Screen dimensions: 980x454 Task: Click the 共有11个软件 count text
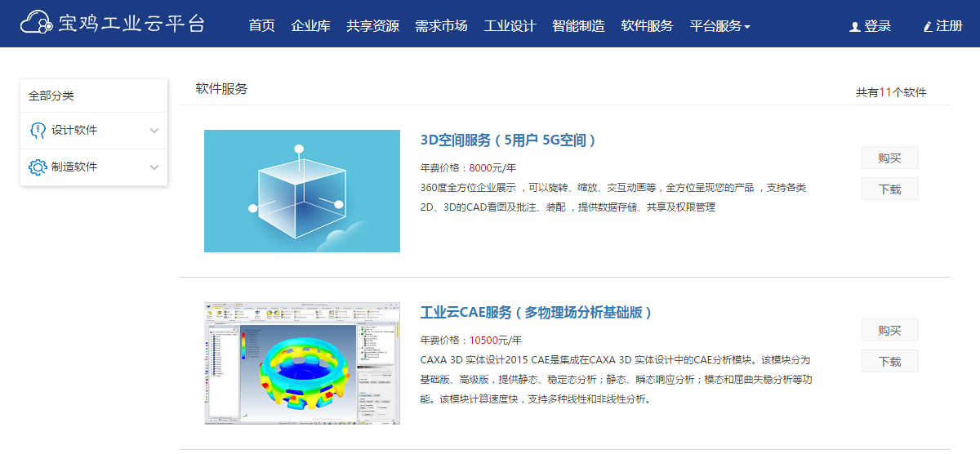tap(891, 92)
